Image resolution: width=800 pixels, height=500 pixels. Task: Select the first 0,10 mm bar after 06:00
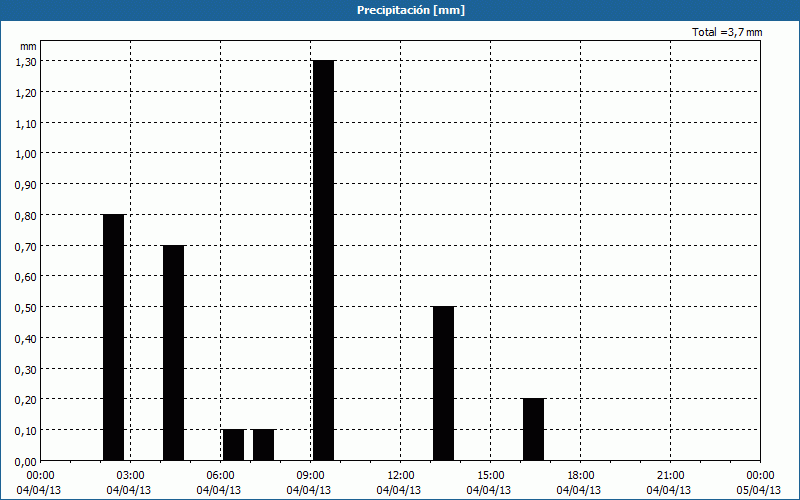234,445
